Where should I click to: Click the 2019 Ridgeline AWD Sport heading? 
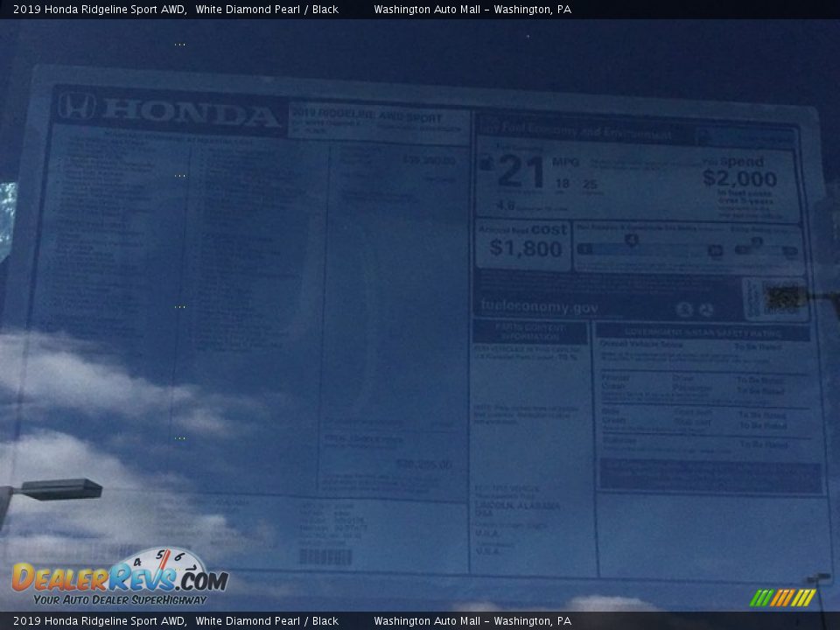click(x=367, y=116)
